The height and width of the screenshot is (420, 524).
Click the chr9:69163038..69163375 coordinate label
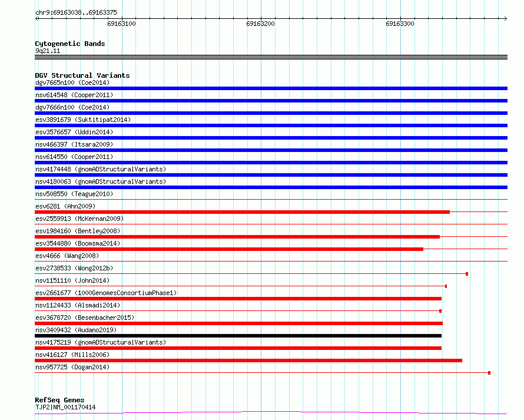[76, 12]
